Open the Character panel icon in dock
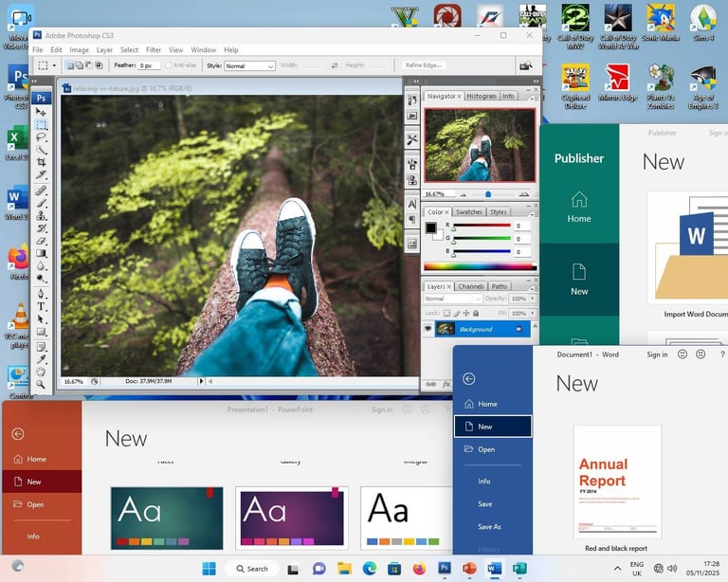The height and width of the screenshot is (582, 728). point(411,204)
